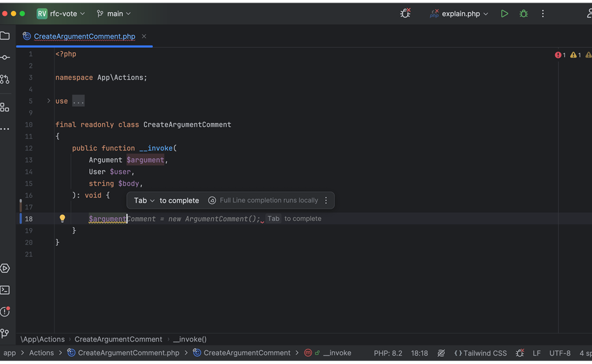This screenshot has width=592, height=364.
Task: Click the class name CreateArgumentComment on line 10
Action: (x=187, y=124)
